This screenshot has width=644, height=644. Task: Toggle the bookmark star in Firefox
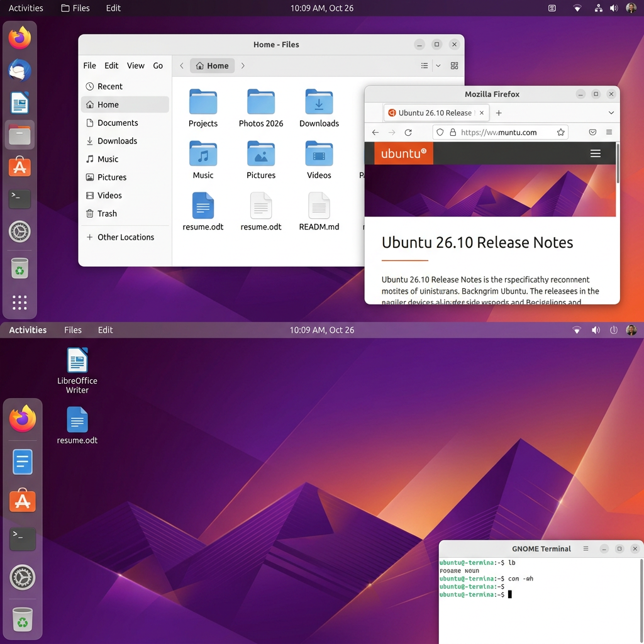click(560, 132)
